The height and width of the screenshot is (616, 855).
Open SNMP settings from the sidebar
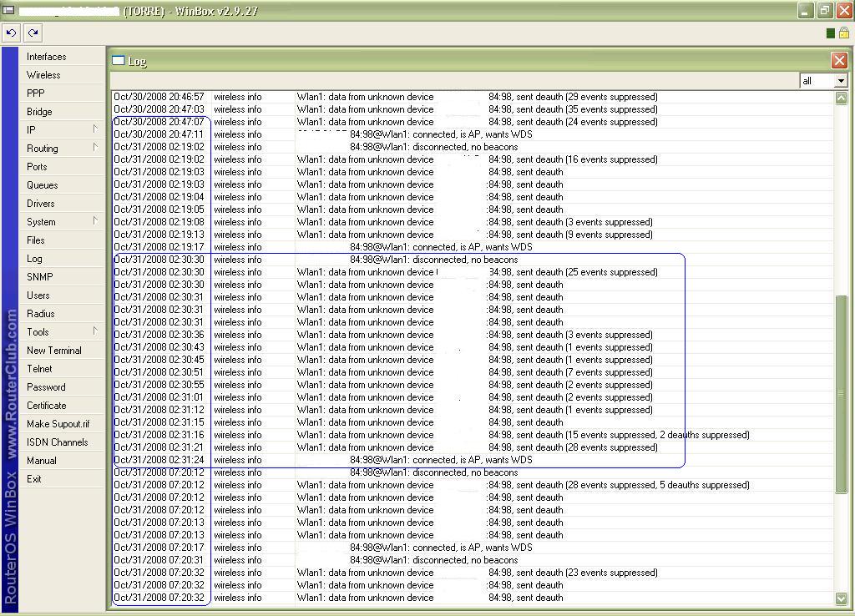click(x=62, y=277)
